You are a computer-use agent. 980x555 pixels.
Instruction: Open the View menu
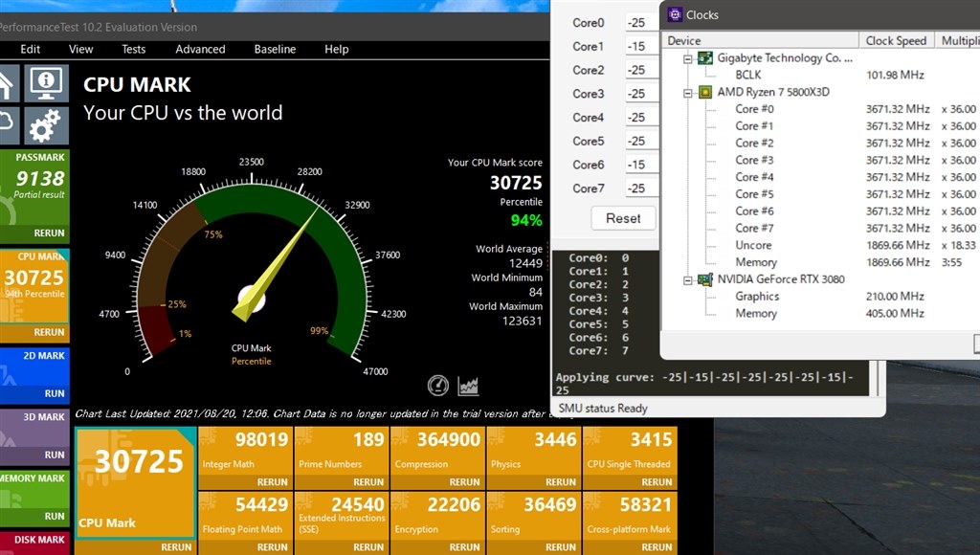[x=80, y=50]
